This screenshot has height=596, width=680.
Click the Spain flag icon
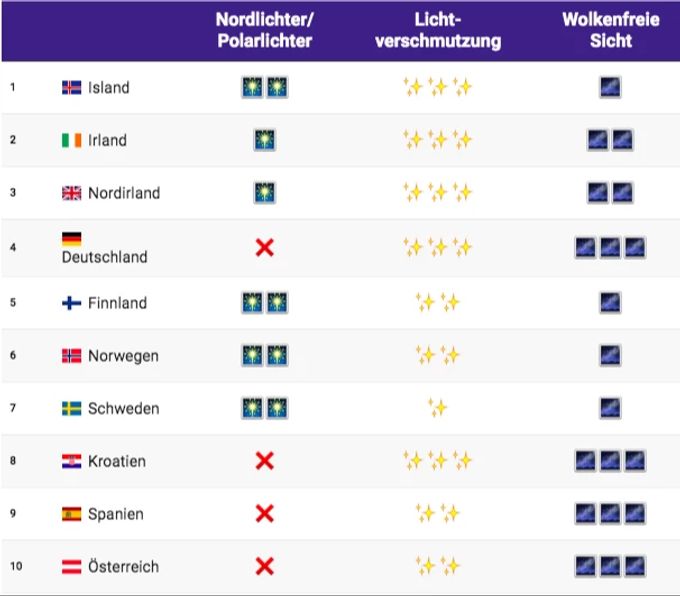(72, 514)
